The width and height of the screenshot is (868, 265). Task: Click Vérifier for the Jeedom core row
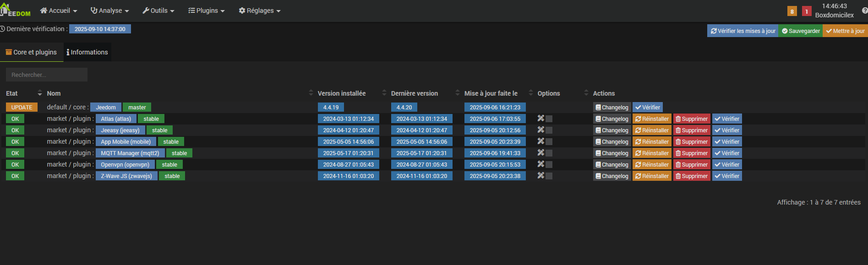tap(648, 107)
